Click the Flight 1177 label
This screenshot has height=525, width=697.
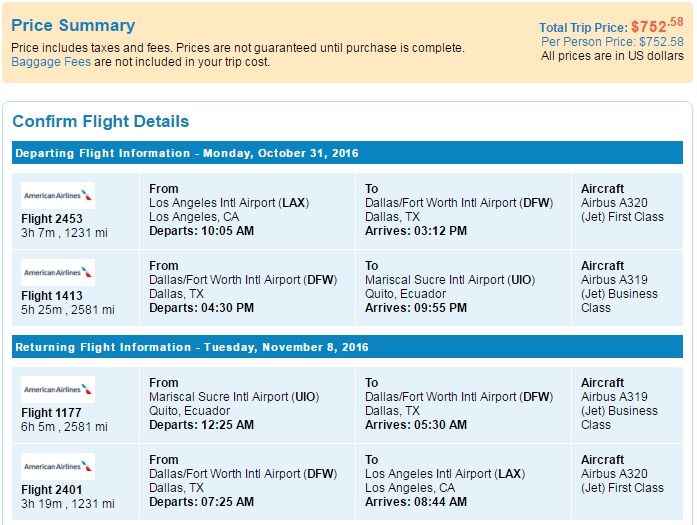pos(51,413)
